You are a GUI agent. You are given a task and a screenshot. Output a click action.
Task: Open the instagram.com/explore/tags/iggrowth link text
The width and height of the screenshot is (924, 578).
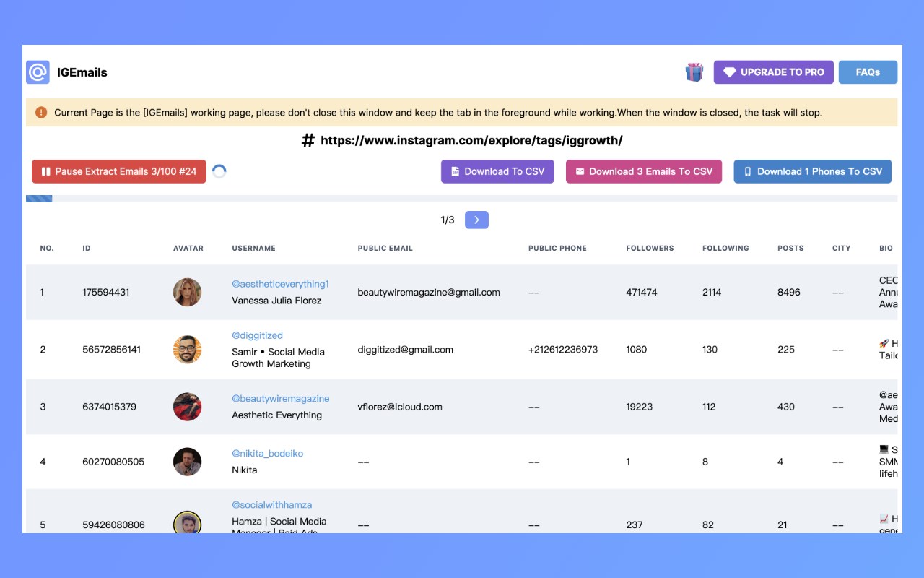click(471, 140)
